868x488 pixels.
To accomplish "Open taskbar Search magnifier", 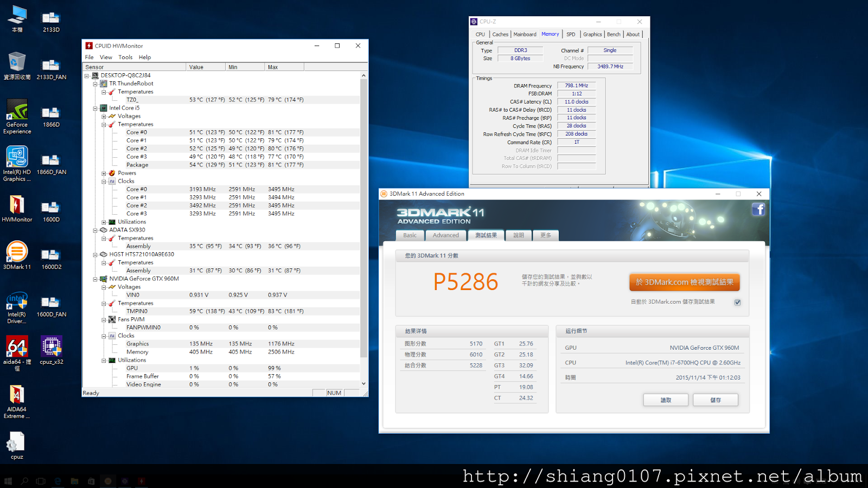I will tap(24, 481).
